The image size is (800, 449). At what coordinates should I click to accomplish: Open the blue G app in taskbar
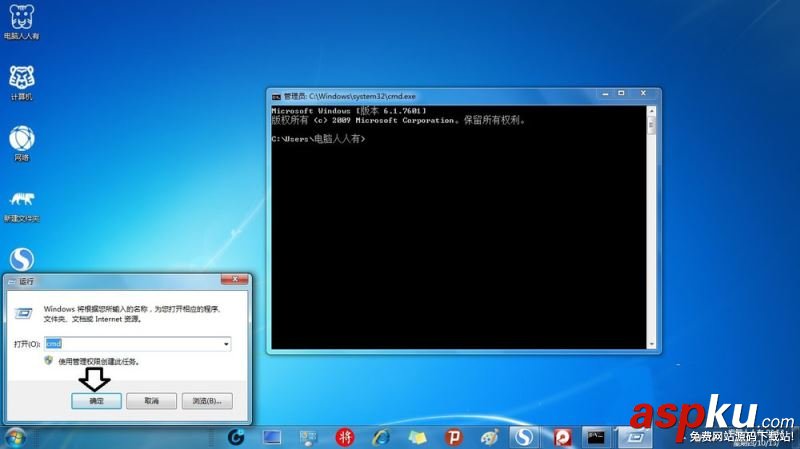[x=236, y=437]
